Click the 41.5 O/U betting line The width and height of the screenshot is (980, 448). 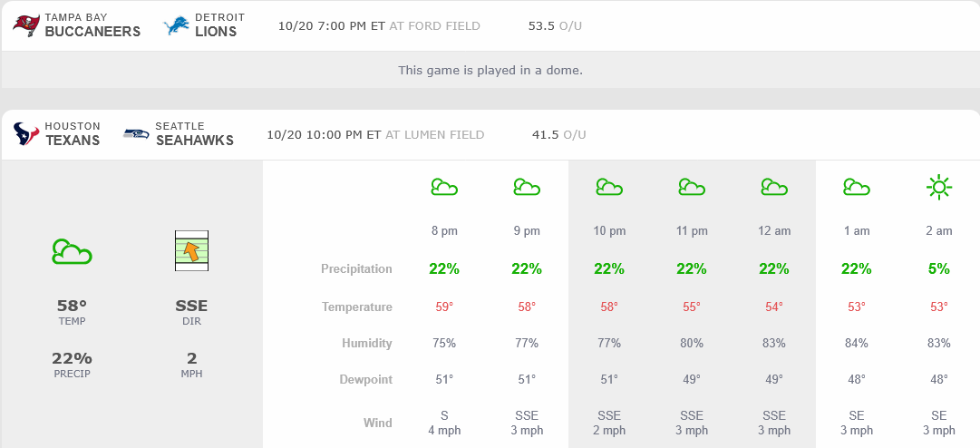click(x=558, y=135)
